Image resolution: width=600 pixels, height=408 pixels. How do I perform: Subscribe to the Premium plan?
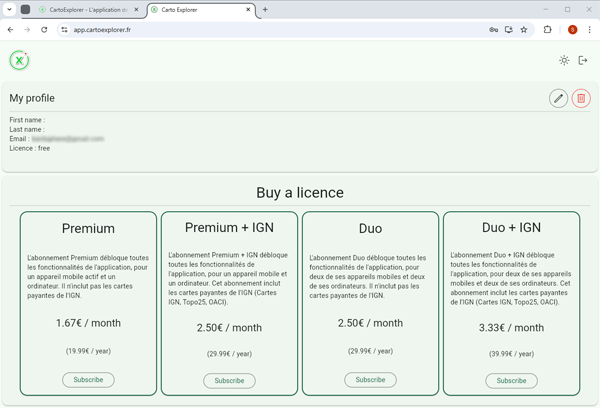point(88,380)
